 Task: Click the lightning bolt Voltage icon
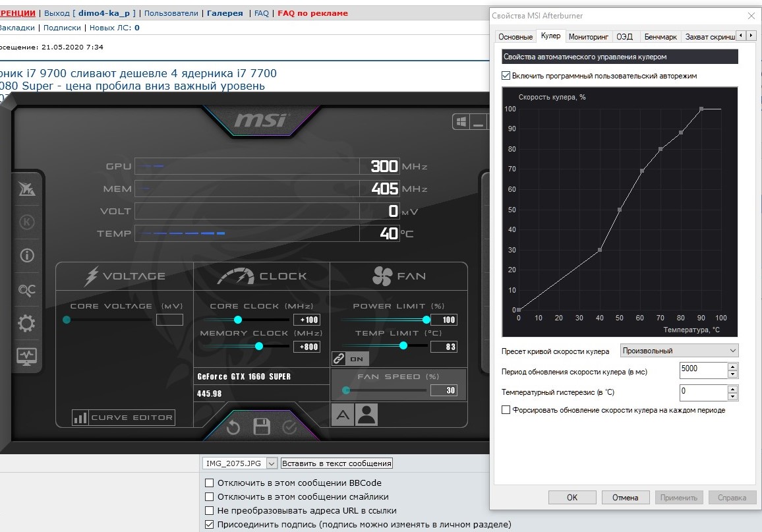pos(92,276)
